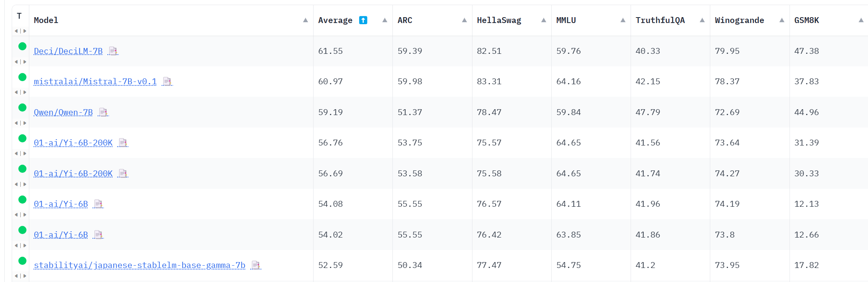Open model card icon next to Deci/DeciLM-7B
Image resolution: width=868 pixels, height=282 pixels.
point(113,51)
